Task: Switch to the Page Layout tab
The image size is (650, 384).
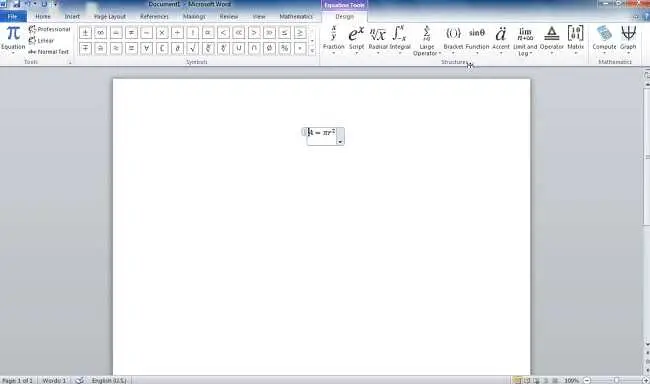Action: click(109, 17)
